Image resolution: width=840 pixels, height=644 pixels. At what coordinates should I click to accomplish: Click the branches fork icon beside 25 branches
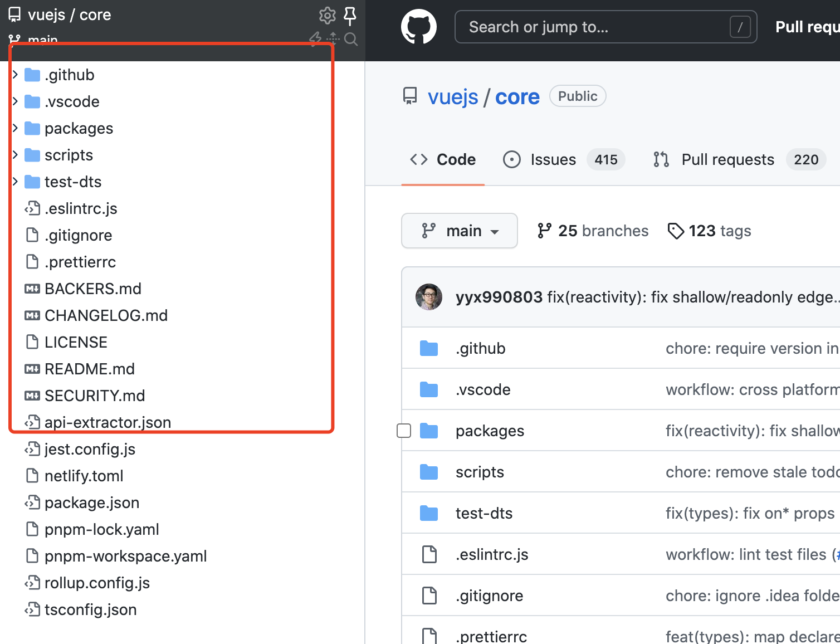[x=544, y=231]
